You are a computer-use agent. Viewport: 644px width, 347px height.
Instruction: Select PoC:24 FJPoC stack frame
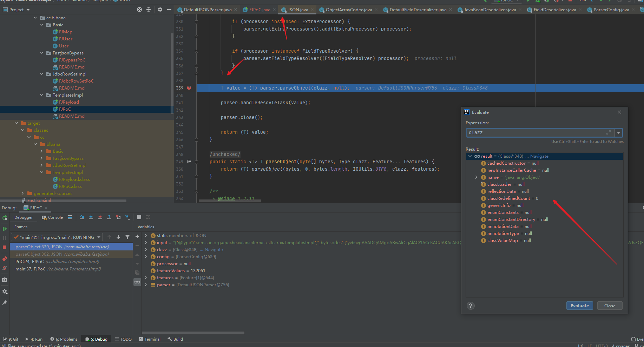coord(71,262)
